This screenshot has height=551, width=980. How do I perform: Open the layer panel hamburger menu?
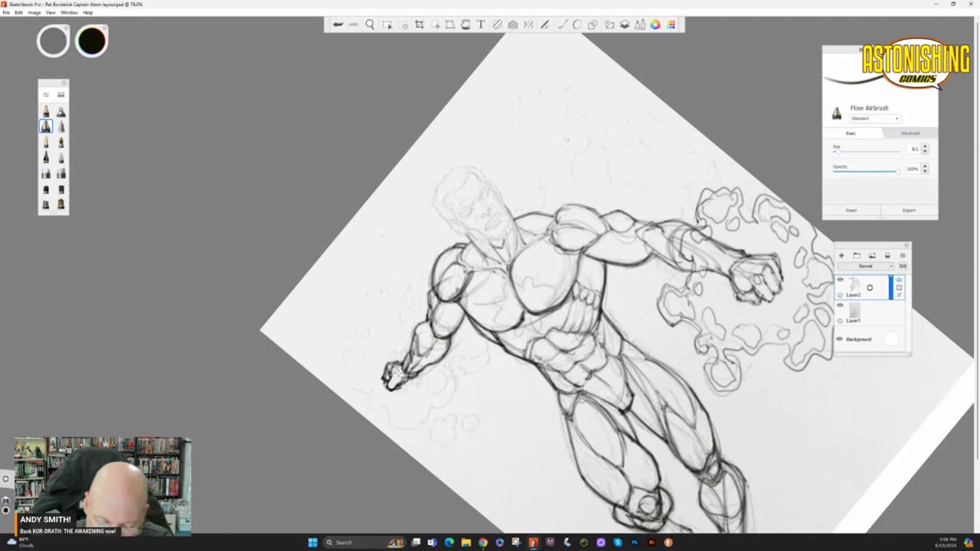pyautogui.click(x=903, y=256)
